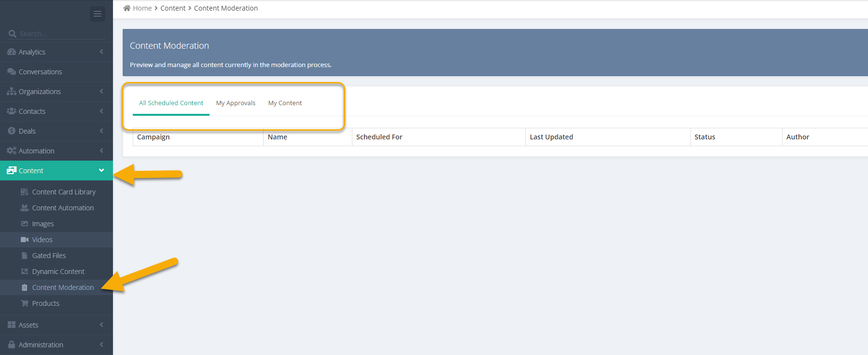This screenshot has width=868, height=355.
Task: Switch to All Scheduled Content tab
Action: (x=171, y=103)
